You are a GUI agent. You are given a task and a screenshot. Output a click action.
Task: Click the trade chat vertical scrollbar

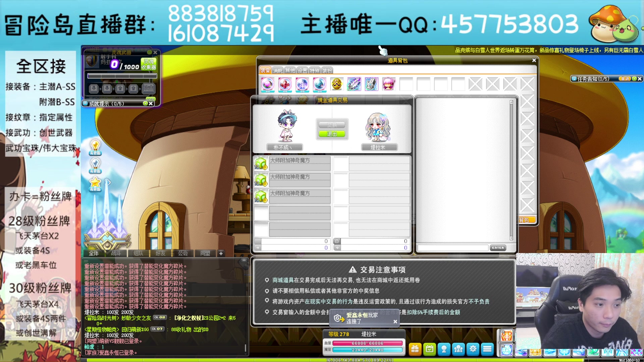(x=511, y=170)
